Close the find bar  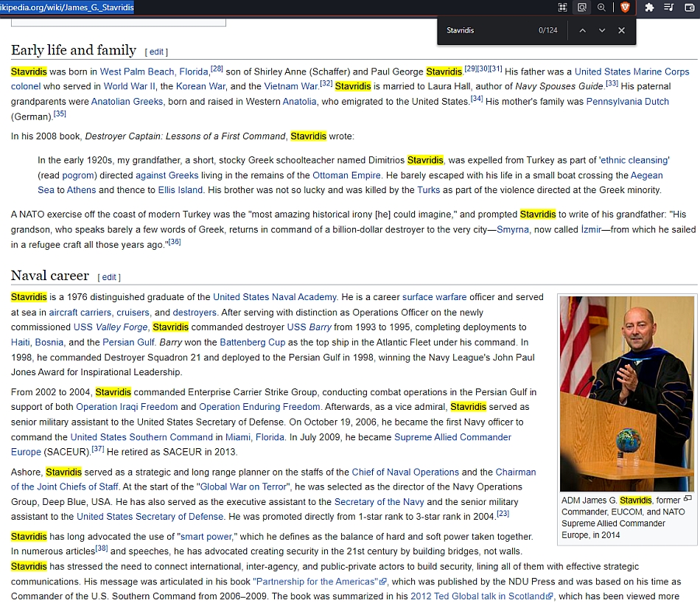621,30
